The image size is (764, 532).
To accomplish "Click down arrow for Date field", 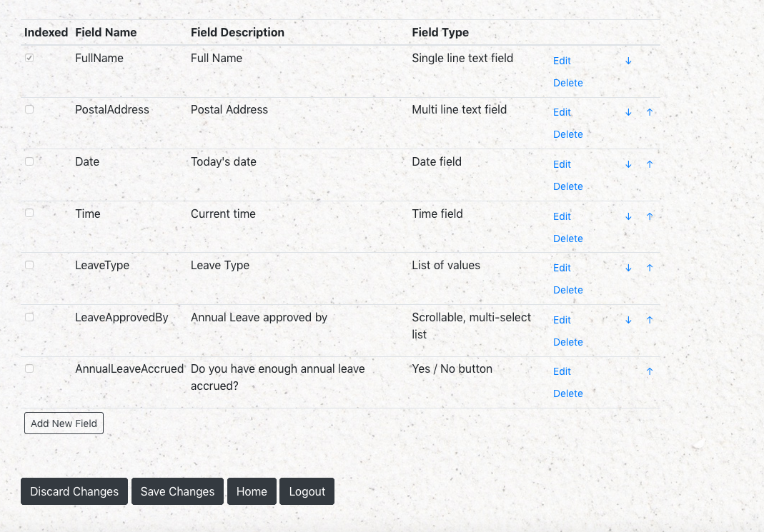I will [x=628, y=164].
